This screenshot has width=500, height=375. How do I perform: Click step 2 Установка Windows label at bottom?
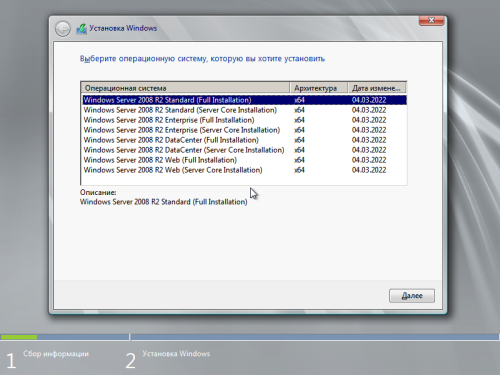pyautogui.click(x=176, y=354)
